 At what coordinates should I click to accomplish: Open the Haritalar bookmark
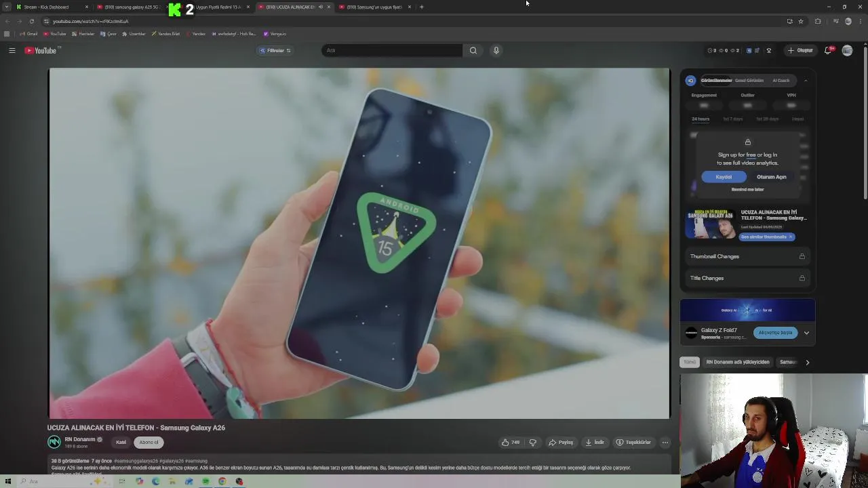pos(83,34)
